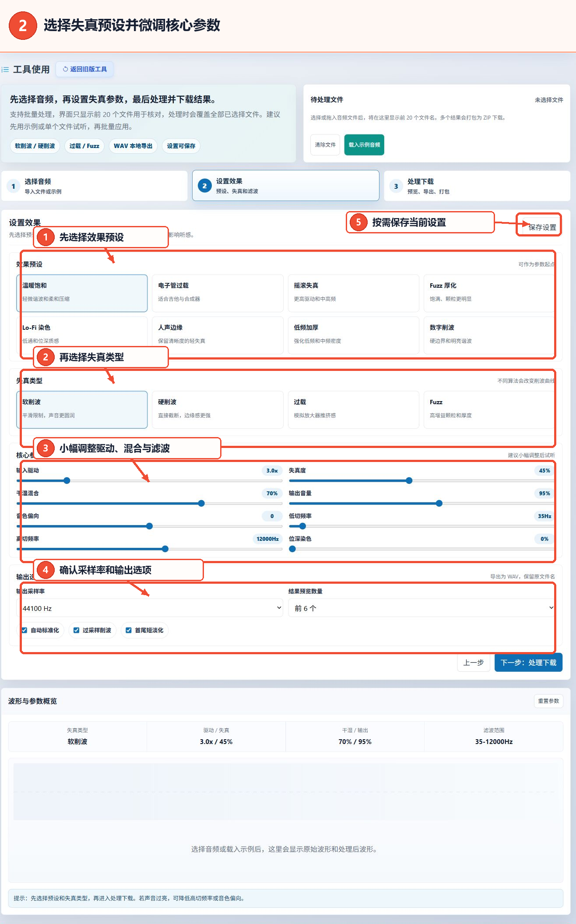The width and height of the screenshot is (576, 924).
Task: Click the 失真度 slider handle
Action: pos(409,480)
